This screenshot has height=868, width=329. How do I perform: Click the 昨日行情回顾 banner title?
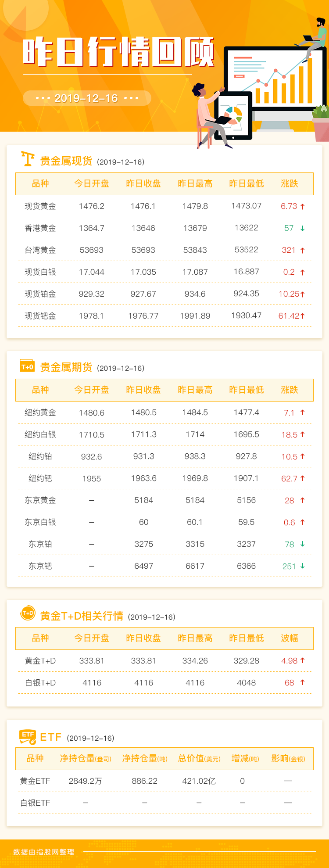tap(118, 52)
